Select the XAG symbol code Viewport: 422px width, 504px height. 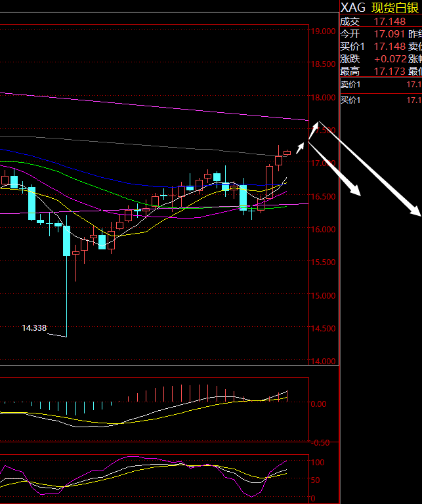pyautogui.click(x=353, y=8)
